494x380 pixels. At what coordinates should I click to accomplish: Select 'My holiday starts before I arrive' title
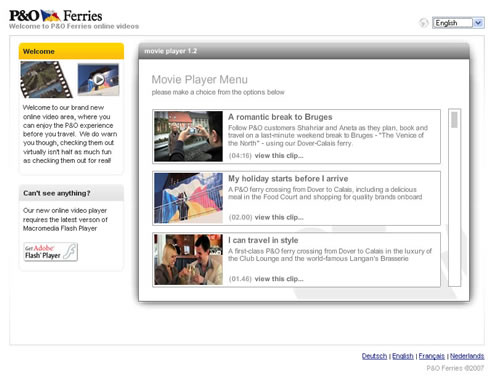288,179
